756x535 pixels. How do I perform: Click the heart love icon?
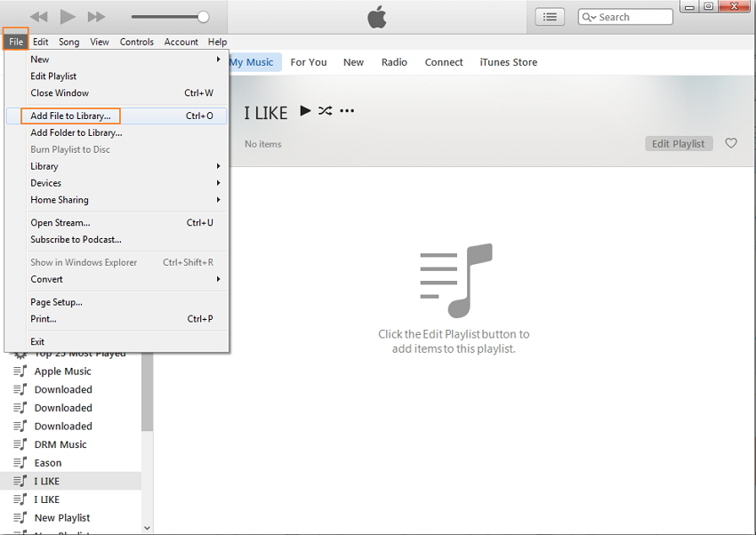click(731, 143)
